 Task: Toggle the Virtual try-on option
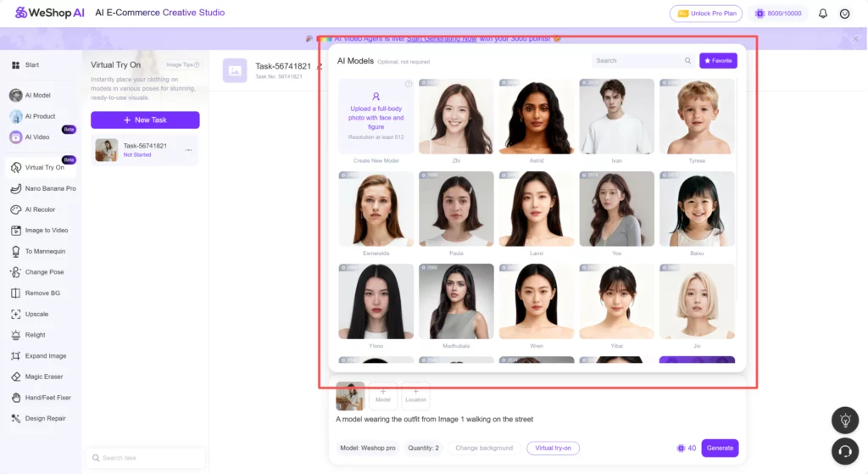553,448
